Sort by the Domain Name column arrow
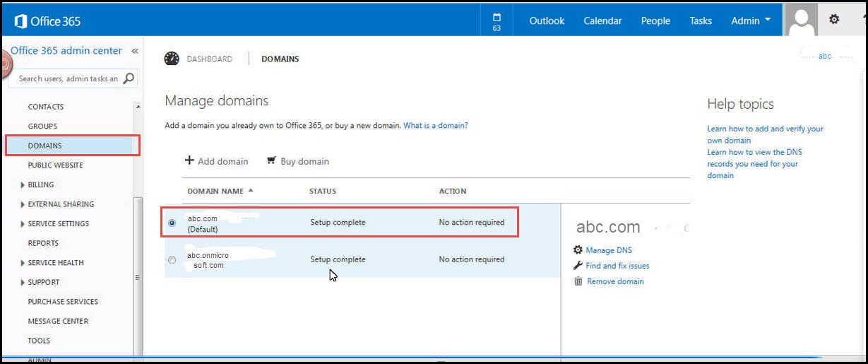The height and width of the screenshot is (364, 868). click(x=250, y=190)
